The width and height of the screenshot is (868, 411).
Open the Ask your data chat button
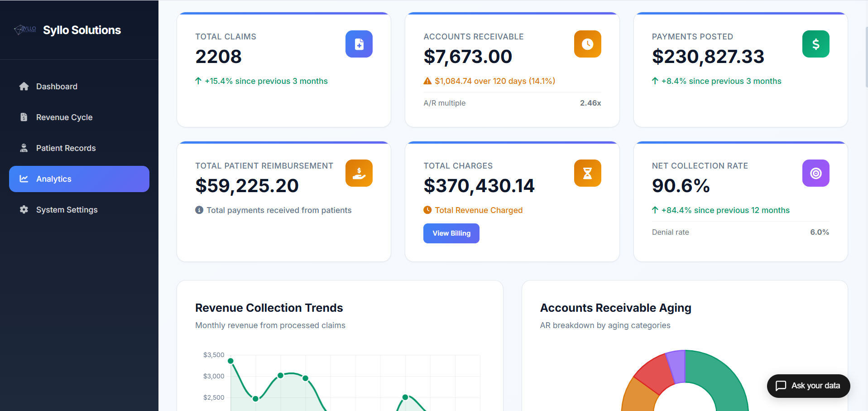tap(808, 386)
